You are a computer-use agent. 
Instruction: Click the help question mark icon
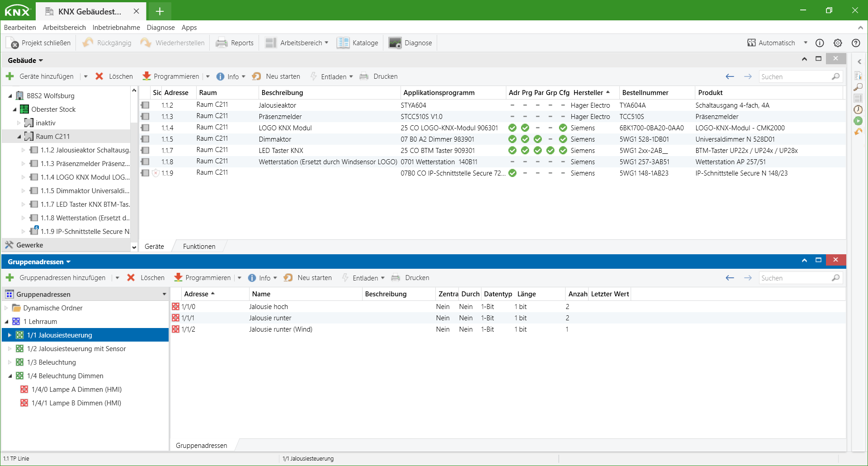856,43
